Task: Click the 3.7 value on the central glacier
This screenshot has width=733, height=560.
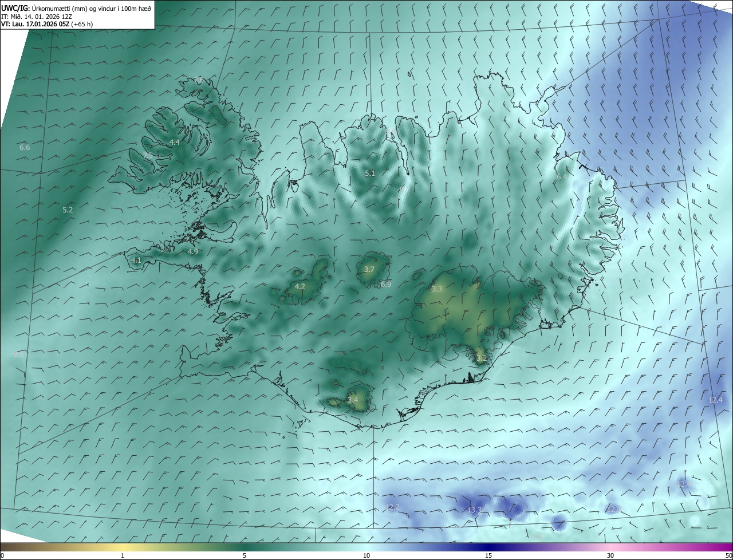Action: (x=369, y=270)
